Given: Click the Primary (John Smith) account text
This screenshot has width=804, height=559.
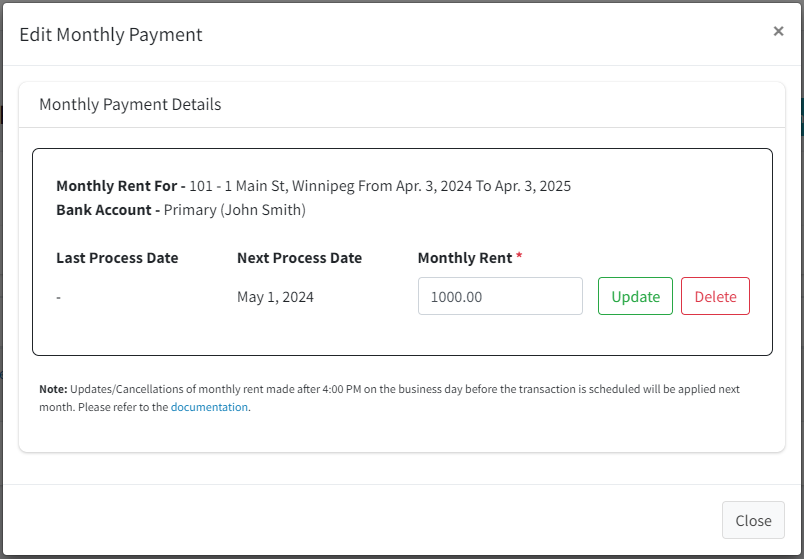Looking at the screenshot, I should point(235,210).
